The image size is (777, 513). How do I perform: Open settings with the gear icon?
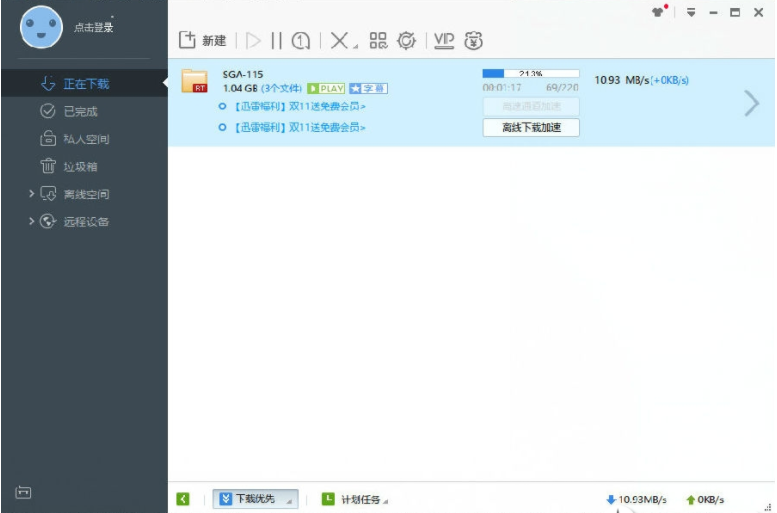(x=406, y=41)
